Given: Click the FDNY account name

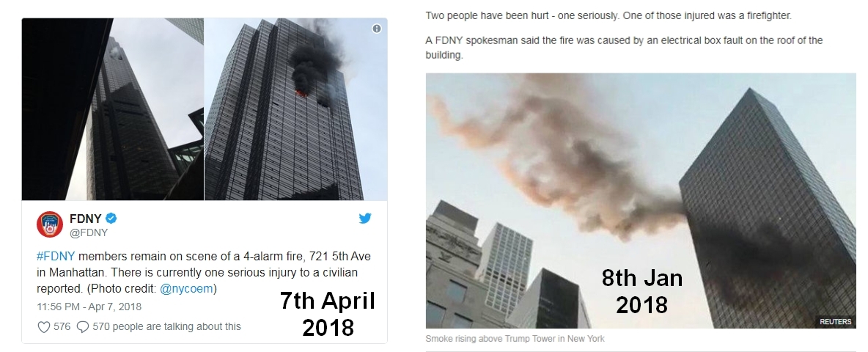Looking at the screenshot, I should click(86, 219).
